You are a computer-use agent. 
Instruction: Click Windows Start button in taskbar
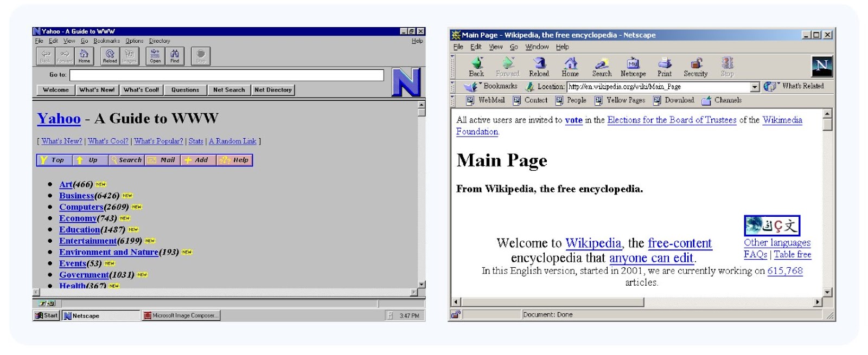47,315
